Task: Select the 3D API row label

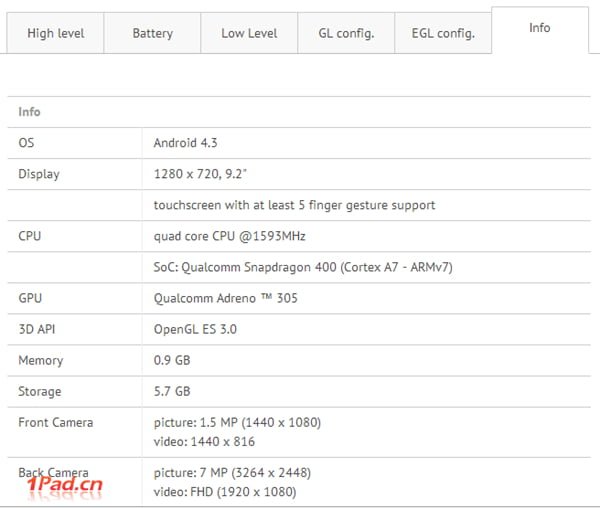Action: point(37,329)
